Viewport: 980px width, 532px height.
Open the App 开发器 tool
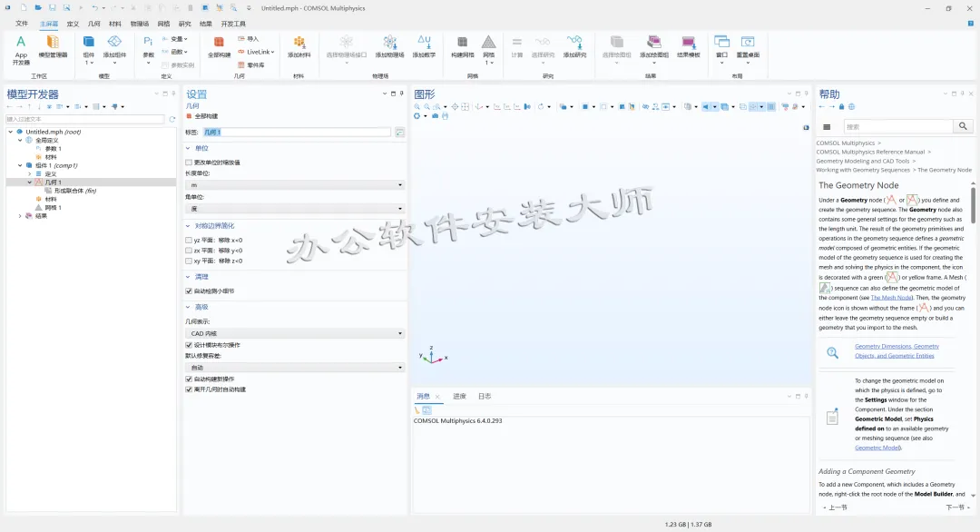coord(21,50)
